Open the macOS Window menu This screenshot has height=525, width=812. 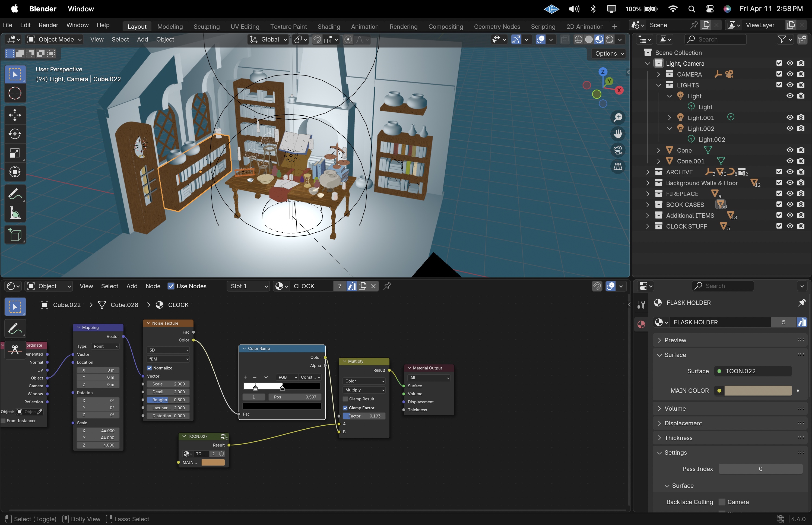click(x=81, y=9)
